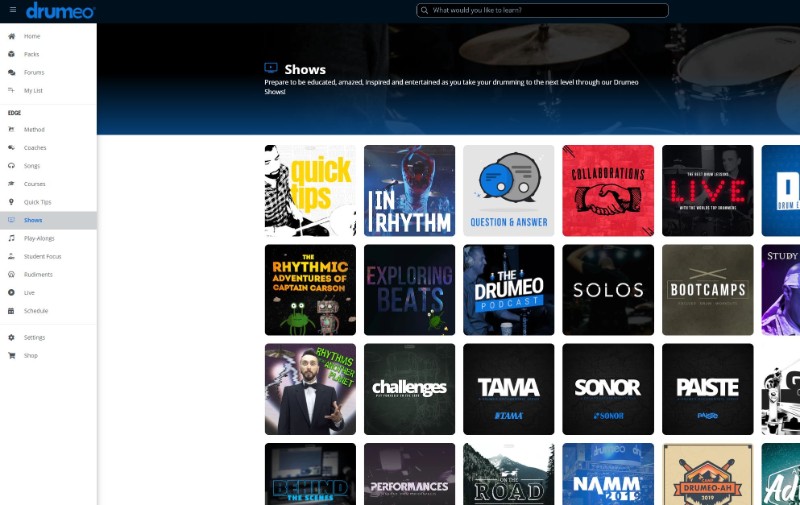
Task: Click the Packs icon in sidebar
Action: point(11,54)
